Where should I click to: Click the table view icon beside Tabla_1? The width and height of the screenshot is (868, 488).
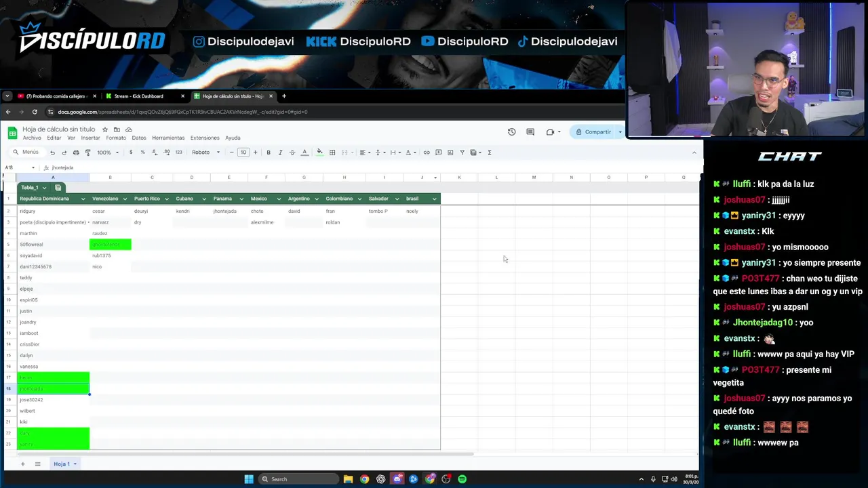pyautogui.click(x=58, y=188)
